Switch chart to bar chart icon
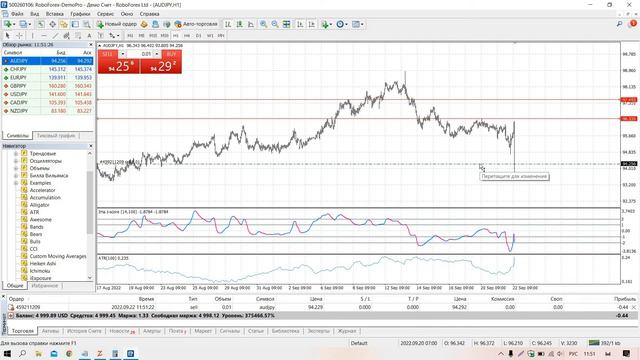This screenshot has height=360, width=640. 228,24
